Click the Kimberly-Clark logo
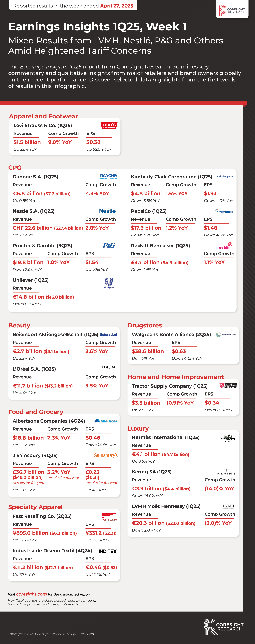Image resolution: width=255 pixels, height=644 pixels. [226, 177]
